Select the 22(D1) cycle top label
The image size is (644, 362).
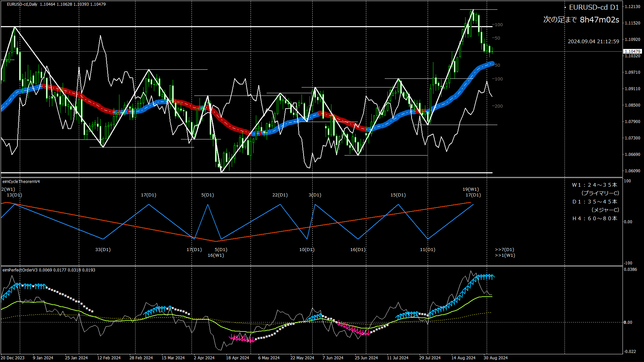[280, 195]
